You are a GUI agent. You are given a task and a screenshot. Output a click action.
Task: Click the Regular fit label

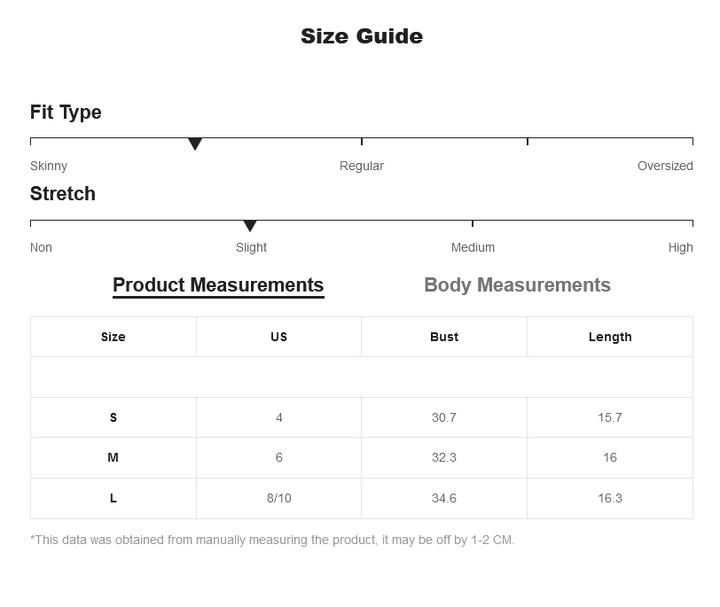[x=361, y=166]
